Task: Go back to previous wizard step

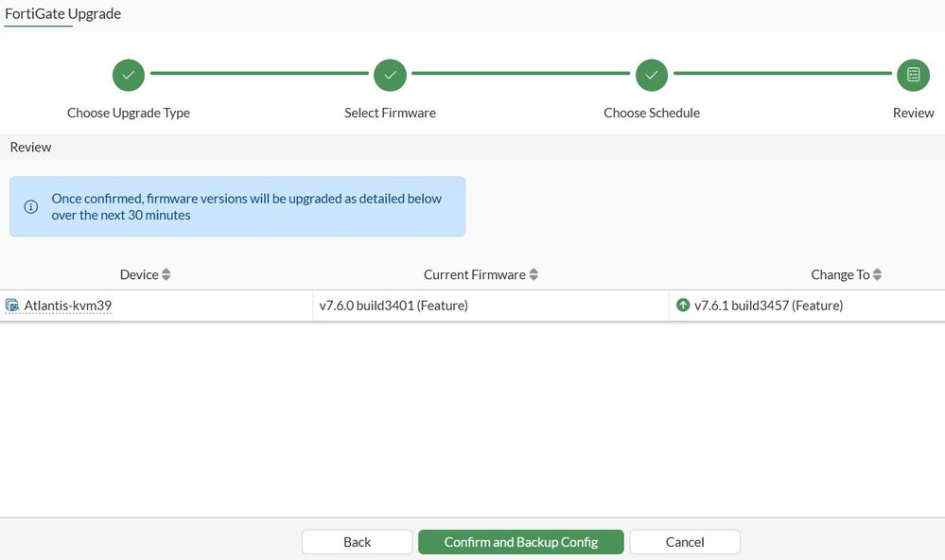Action: click(358, 542)
